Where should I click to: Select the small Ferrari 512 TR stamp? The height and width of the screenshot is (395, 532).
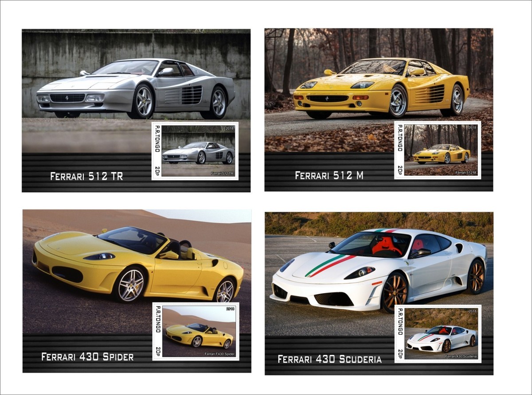[x=195, y=151]
